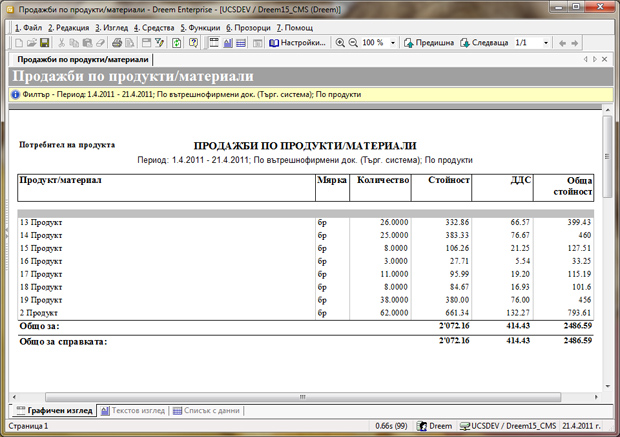Click the Eraser icon
This screenshot has height=437, width=620.
point(100,43)
